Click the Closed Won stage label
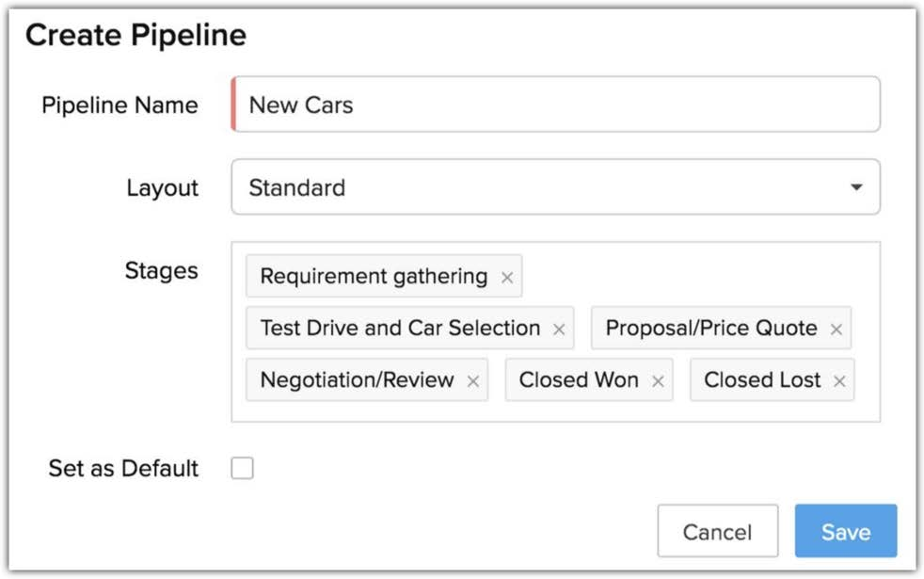924x579 pixels. pos(579,380)
